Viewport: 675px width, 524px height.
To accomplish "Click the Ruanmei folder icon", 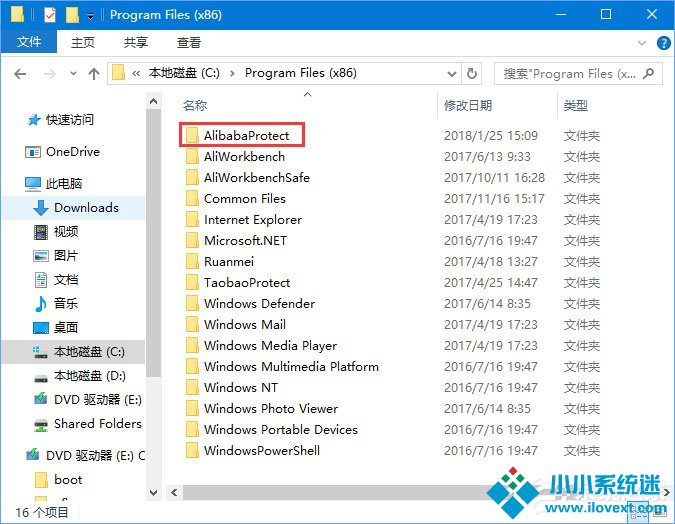I will (192, 261).
